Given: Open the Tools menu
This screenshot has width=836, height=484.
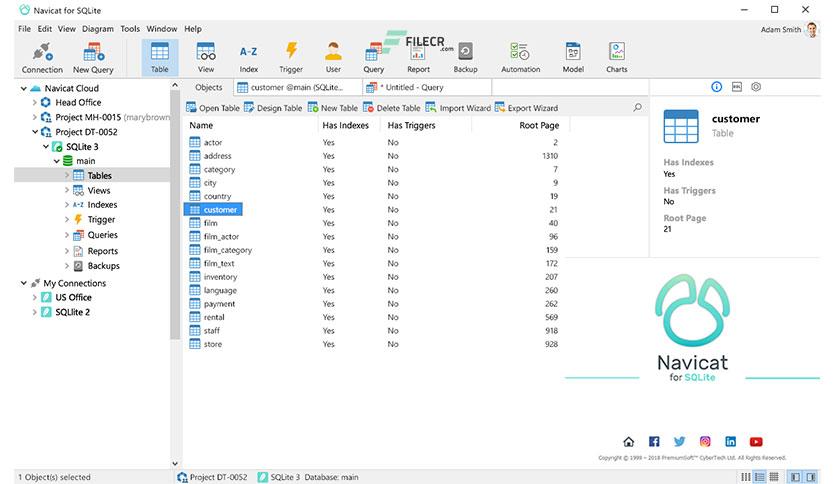Looking at the screenshot, I should click(130, 29).
